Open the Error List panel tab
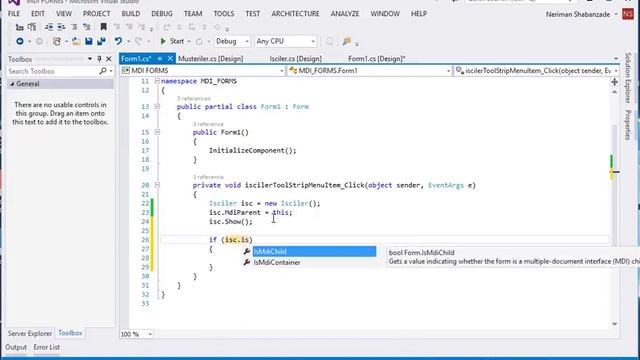 (47, 347)
